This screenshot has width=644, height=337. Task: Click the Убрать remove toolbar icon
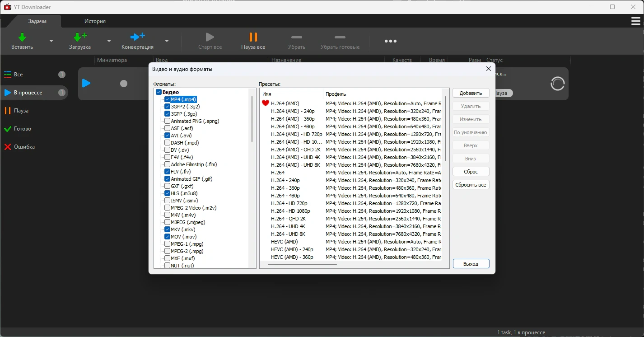(x=297, y=37)
